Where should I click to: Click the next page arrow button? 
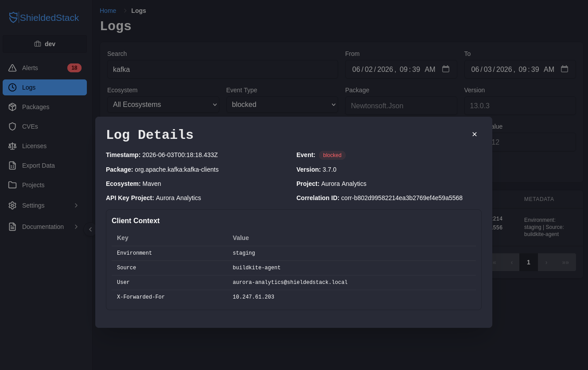(546, 262)
